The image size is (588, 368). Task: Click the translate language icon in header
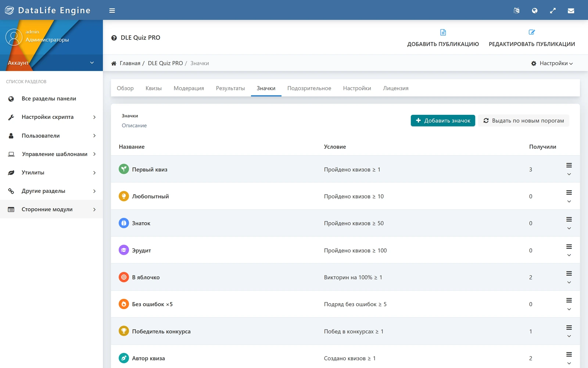point(516,11)
